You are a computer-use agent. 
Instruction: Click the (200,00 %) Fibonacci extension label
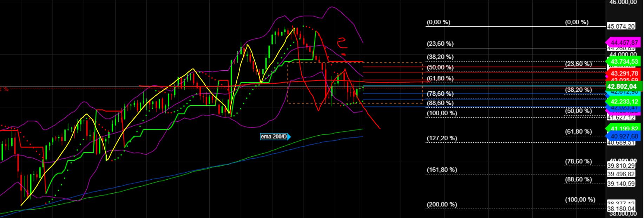pyautogui.click(x=442, y=205)
